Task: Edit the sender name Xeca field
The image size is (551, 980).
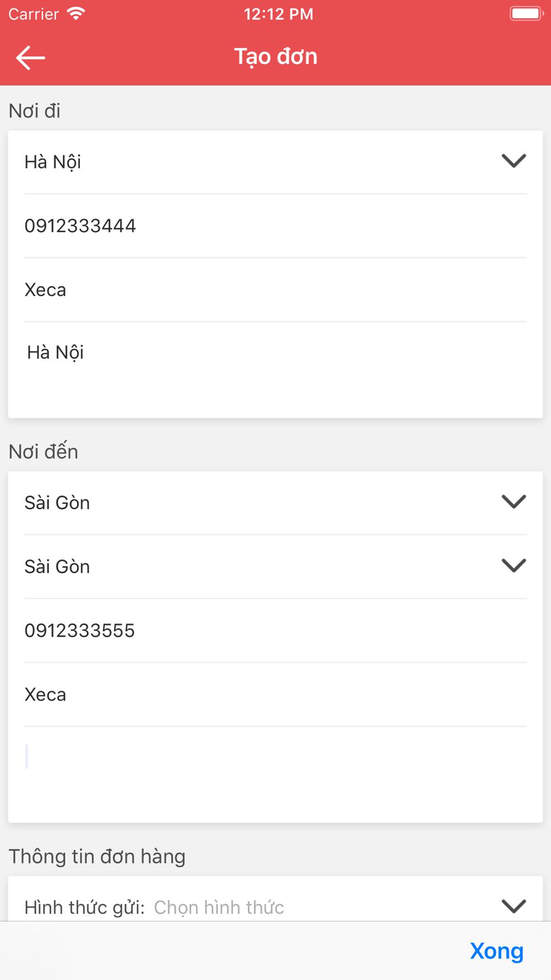Action: pos(275,290)
